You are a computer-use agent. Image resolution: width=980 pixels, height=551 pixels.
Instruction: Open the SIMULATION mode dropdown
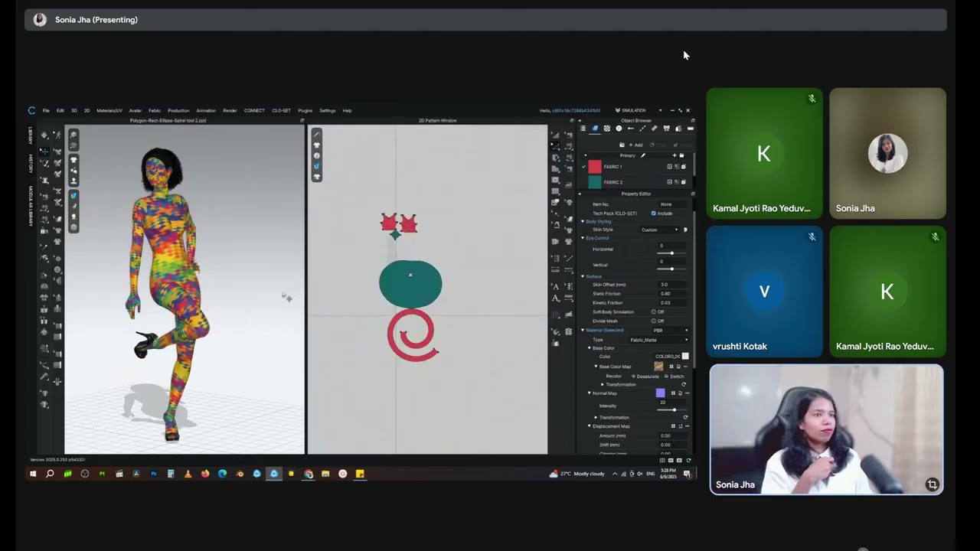(639, 110)
